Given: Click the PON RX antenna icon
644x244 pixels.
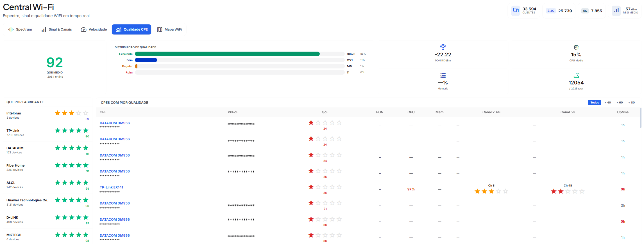Looking at the screenshot, I should (x=443, y=47).
